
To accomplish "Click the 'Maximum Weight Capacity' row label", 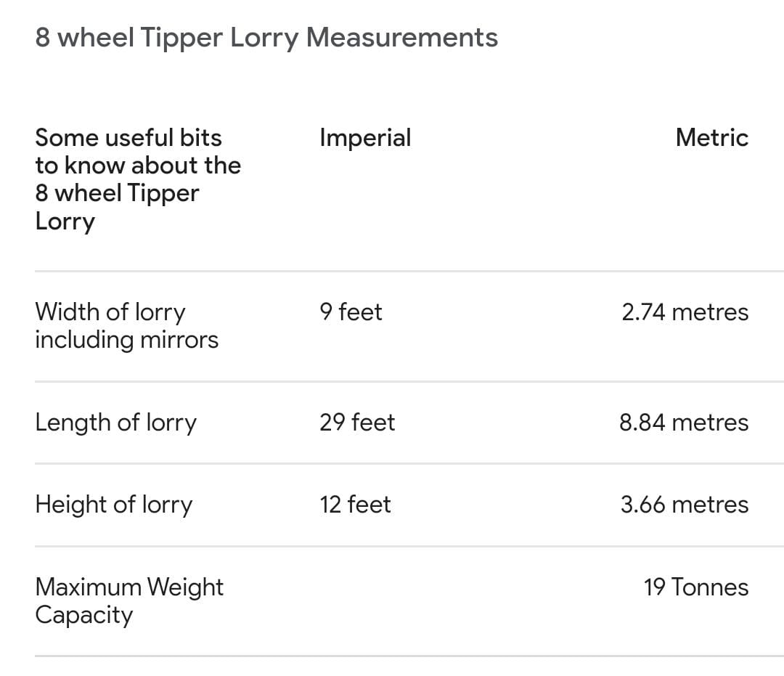I will 129,600.
